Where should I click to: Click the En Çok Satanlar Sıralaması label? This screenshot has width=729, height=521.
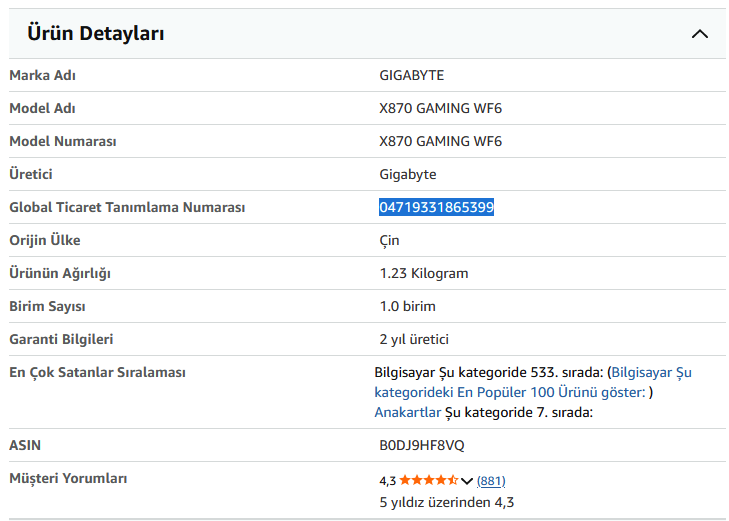pyautogui.click(x=97, y=372)
